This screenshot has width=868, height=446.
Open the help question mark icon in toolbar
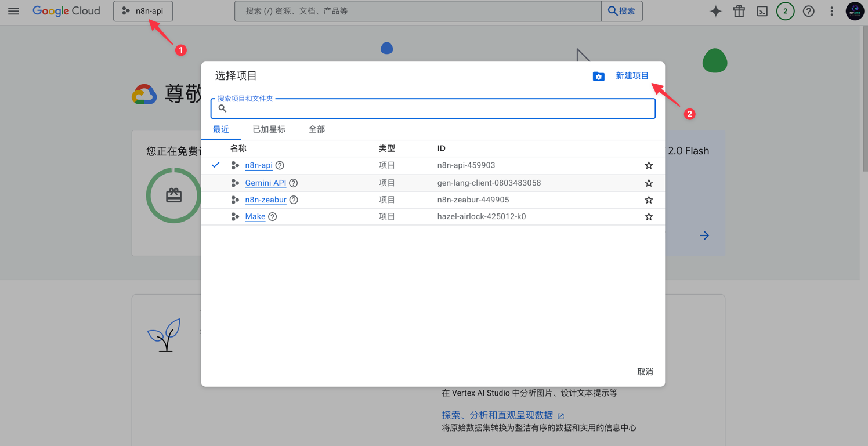pos(808,11)
